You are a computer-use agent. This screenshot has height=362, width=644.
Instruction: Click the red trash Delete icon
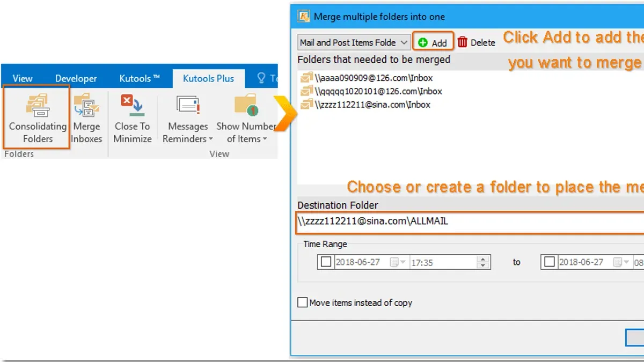(x=463, y=42)
